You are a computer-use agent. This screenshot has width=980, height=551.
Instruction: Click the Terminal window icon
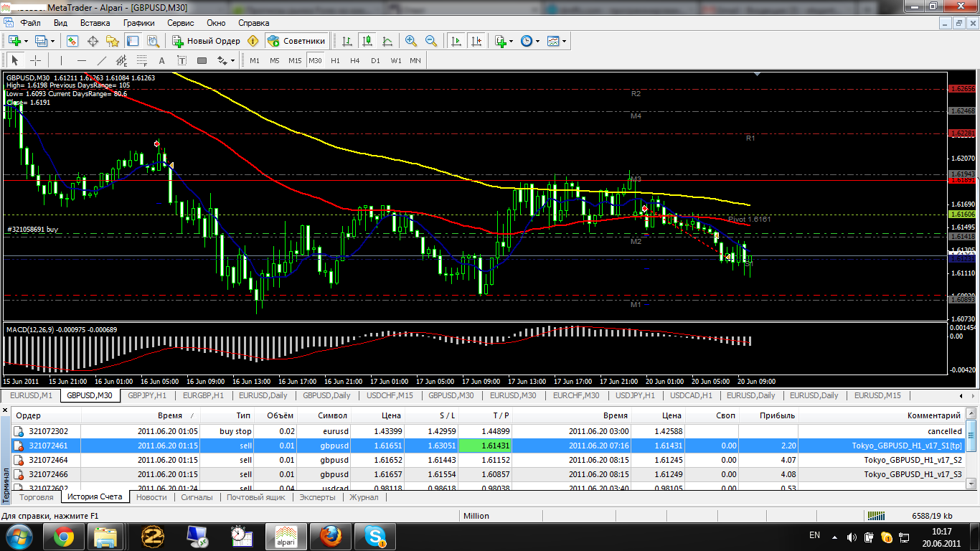pyautogui.click(x=132, y=41)
